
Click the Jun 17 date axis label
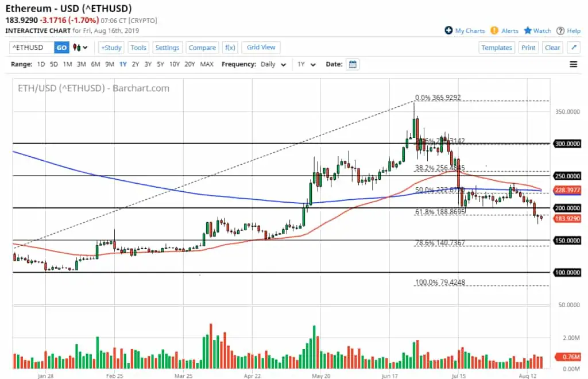click(389, 376)
